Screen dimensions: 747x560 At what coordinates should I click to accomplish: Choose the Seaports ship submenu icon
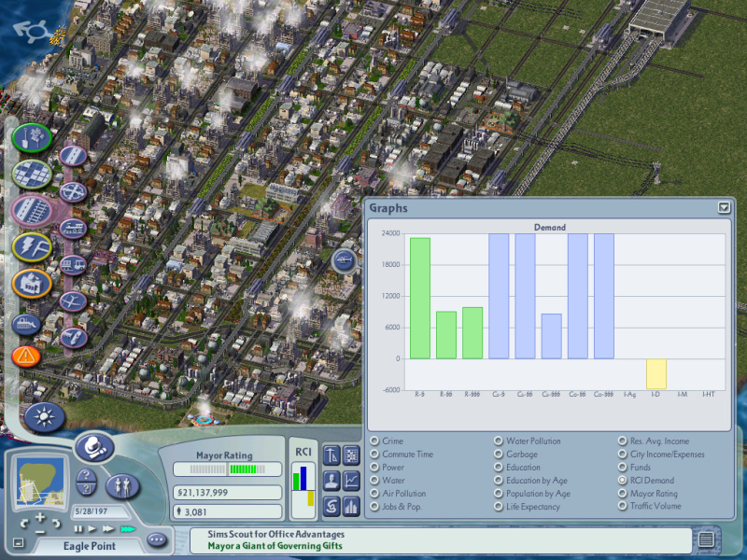[73, 338]
